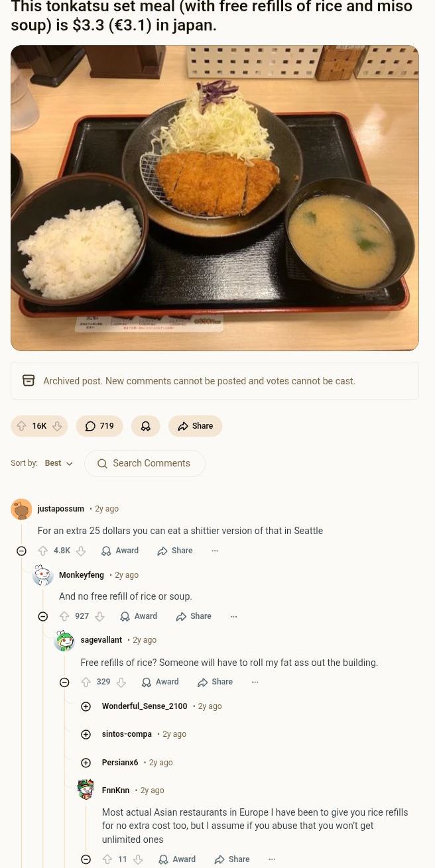The width and height of the screenshot is (435, 868).
Task: Upvote the tonkatsu post
Action: click(21, 426)
